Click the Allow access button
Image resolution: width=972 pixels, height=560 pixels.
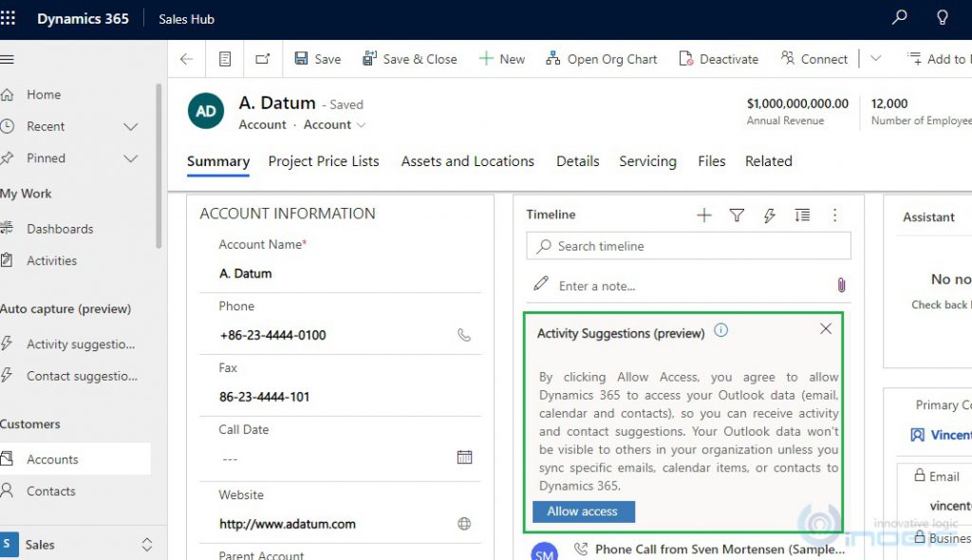click(583, 511)
